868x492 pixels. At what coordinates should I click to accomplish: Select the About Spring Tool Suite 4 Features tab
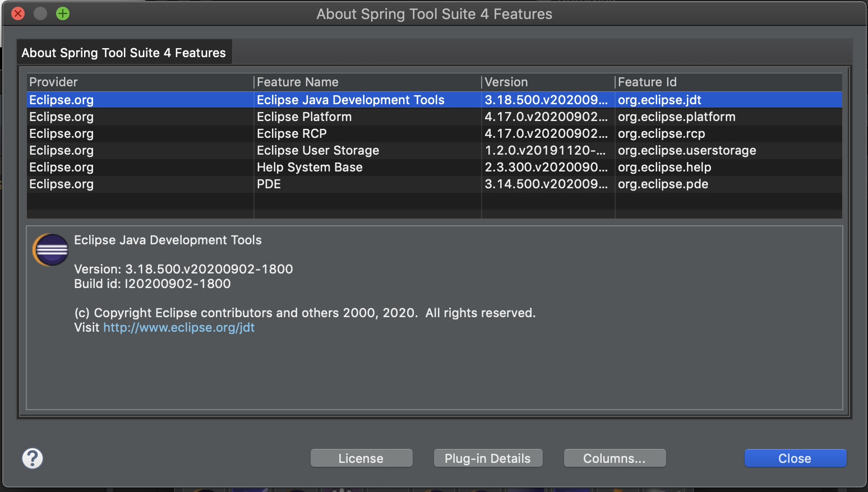(124, 53)
